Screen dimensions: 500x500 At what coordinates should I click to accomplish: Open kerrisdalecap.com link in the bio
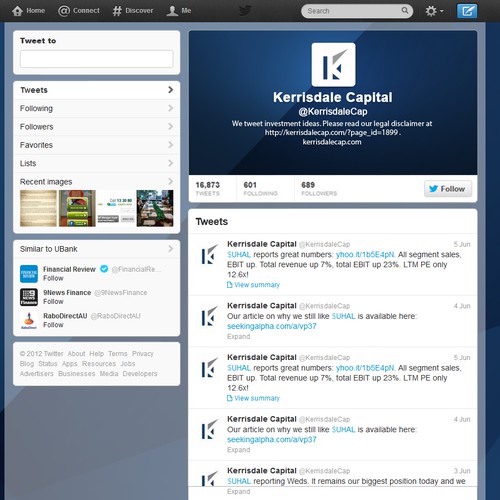point(332,142)
